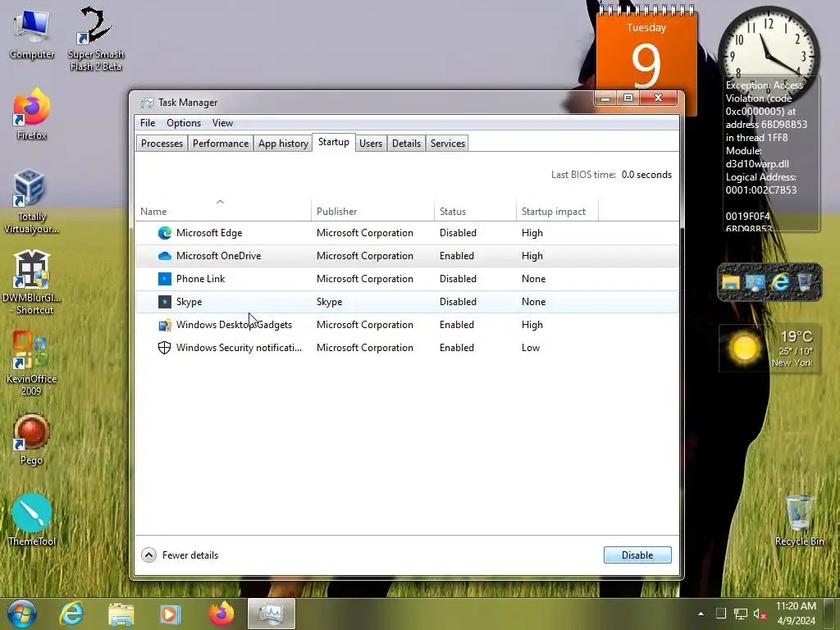Show hidden tray icons arrow
The height and width of the screenshot is (630, 840).
[x=701, y=614]
